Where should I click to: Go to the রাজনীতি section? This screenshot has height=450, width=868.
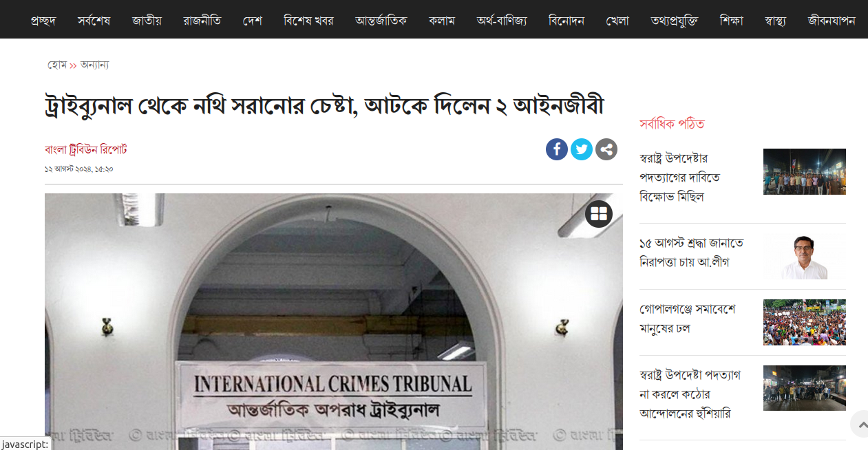pyautogui.click(x=202, y=20)
